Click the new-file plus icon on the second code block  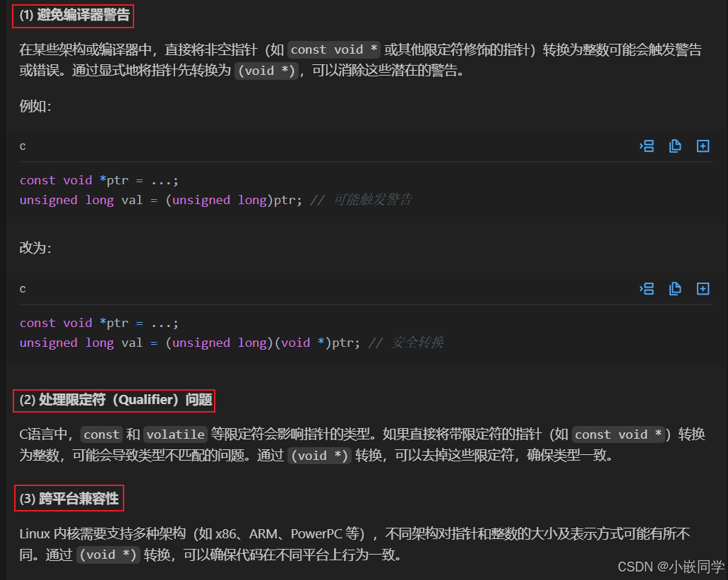tap(703, 288)
